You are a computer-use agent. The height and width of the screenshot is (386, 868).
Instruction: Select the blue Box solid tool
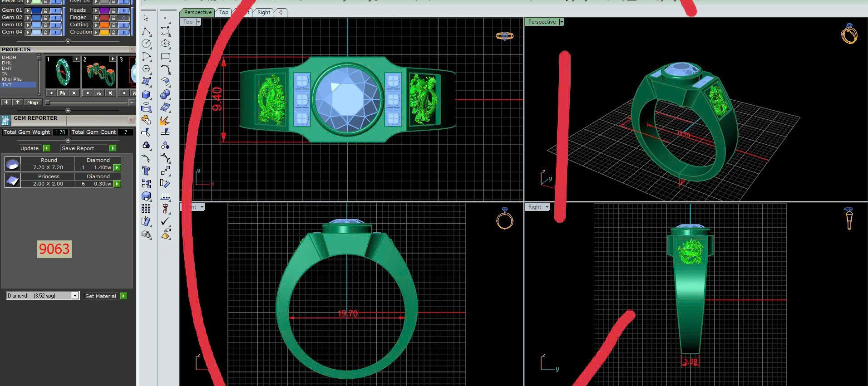[146, 94]
